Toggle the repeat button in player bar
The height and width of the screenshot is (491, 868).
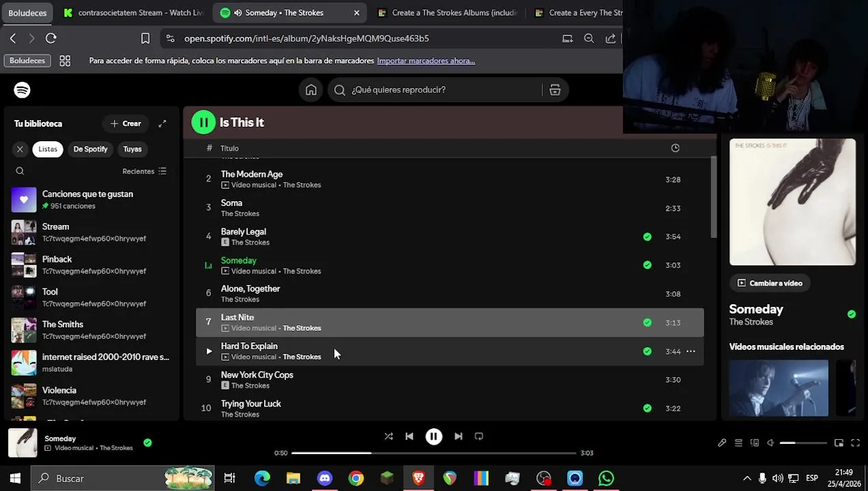[479, 436]
